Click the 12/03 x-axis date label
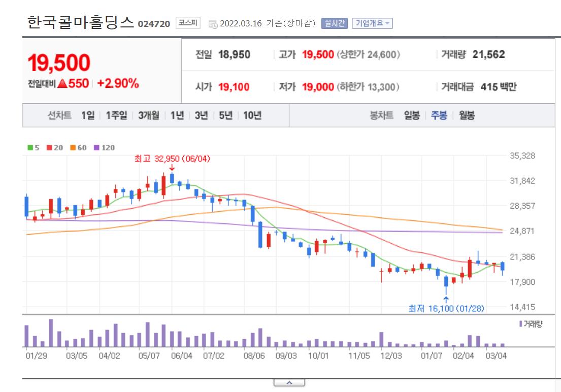Viewport: 561px width, 392px height. click(391, 356)
